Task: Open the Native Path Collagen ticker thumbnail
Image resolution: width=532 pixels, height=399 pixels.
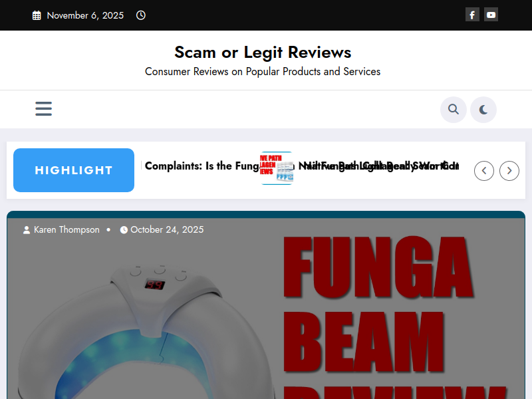Action: (276, 168)
